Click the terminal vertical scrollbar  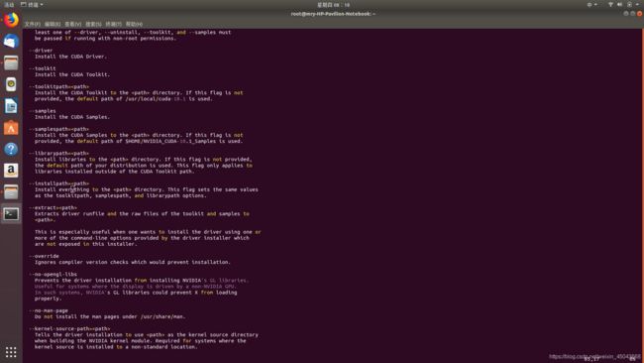click(x=642, y=195)
